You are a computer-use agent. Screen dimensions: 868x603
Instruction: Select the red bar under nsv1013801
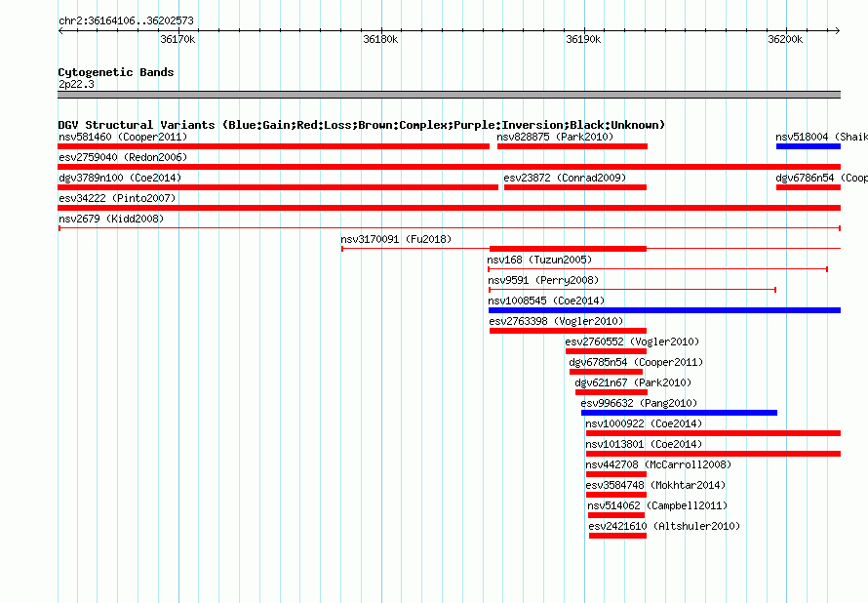click(x=714, y=454)
